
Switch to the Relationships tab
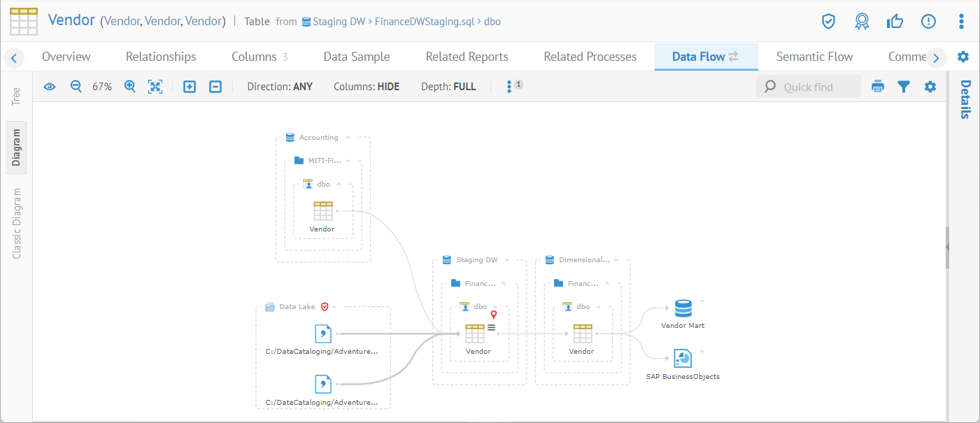[161, 57]
